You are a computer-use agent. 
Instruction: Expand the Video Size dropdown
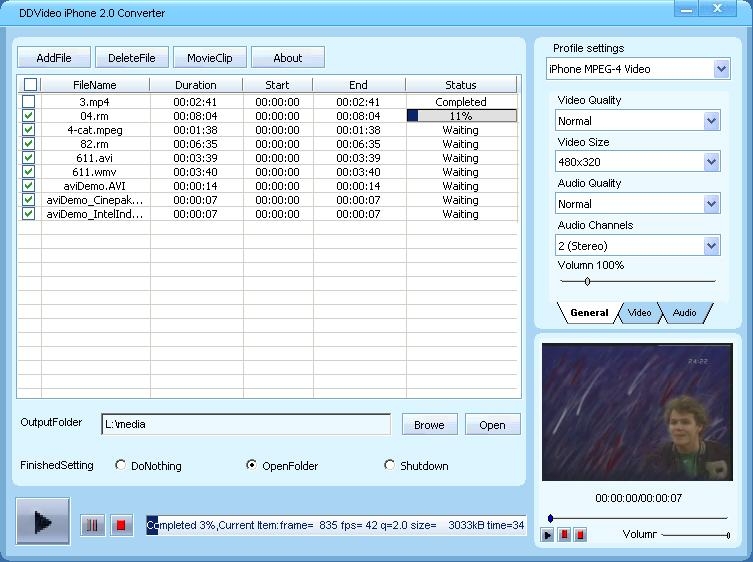click(711, 162)
